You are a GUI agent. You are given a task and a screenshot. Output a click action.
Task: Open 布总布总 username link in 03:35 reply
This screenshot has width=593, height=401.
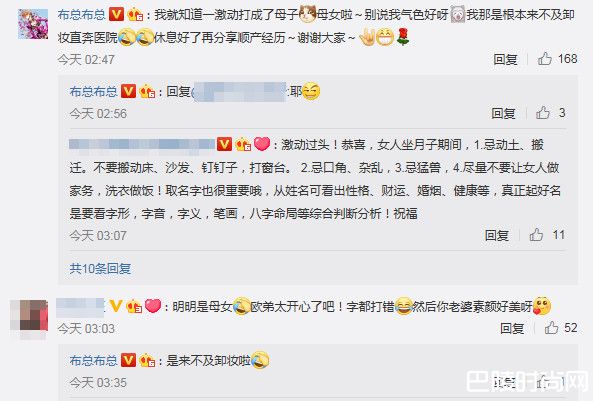(x=93, y=361)
